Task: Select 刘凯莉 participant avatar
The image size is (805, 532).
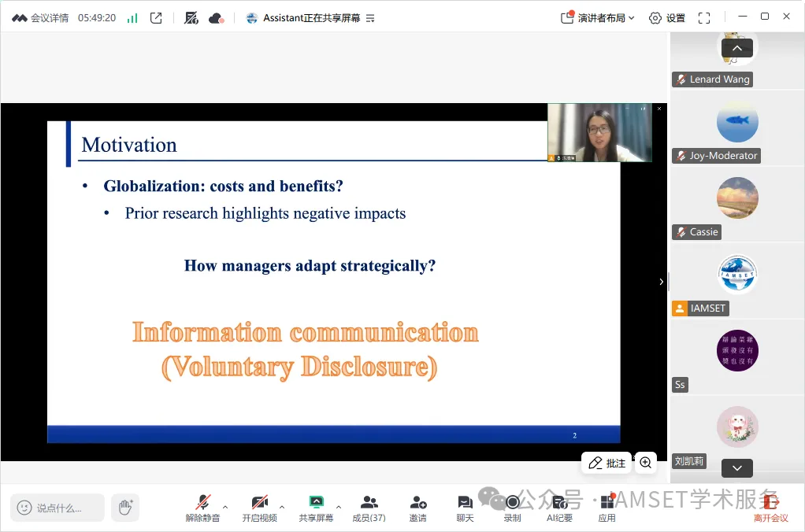Action: (737, 427)
